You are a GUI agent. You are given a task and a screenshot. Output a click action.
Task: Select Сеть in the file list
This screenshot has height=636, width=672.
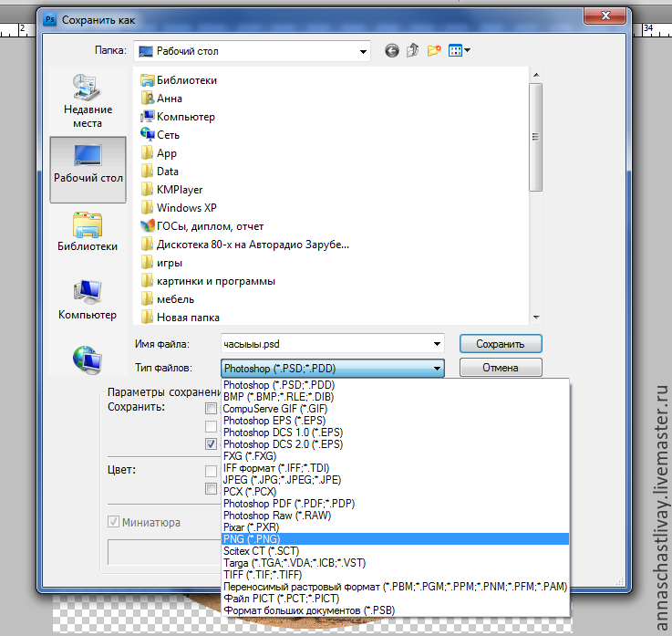click(x=160, y=135)
